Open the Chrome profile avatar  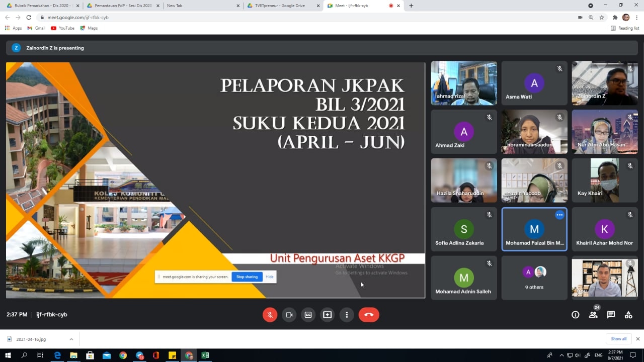[626, 17]
